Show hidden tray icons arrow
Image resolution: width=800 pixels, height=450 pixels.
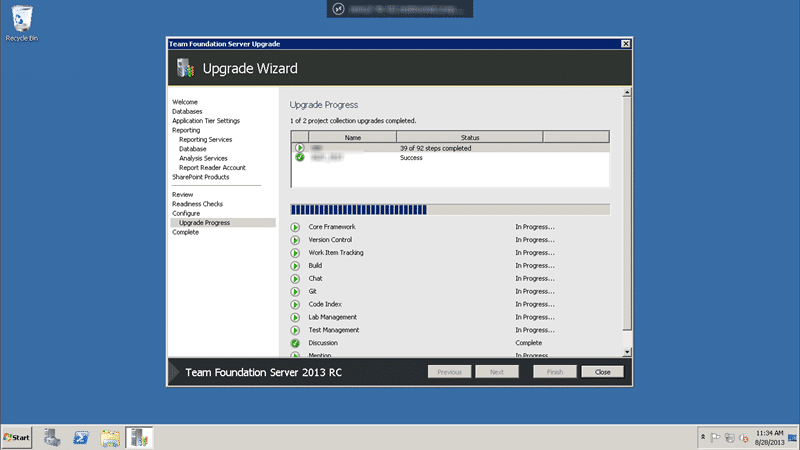click(x=703, y=437)
